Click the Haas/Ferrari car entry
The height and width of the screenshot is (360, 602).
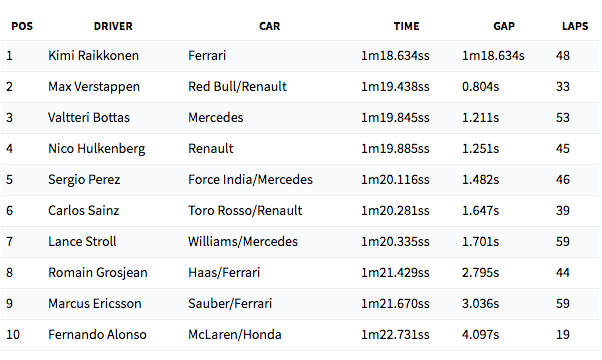(x=224, y=273)
